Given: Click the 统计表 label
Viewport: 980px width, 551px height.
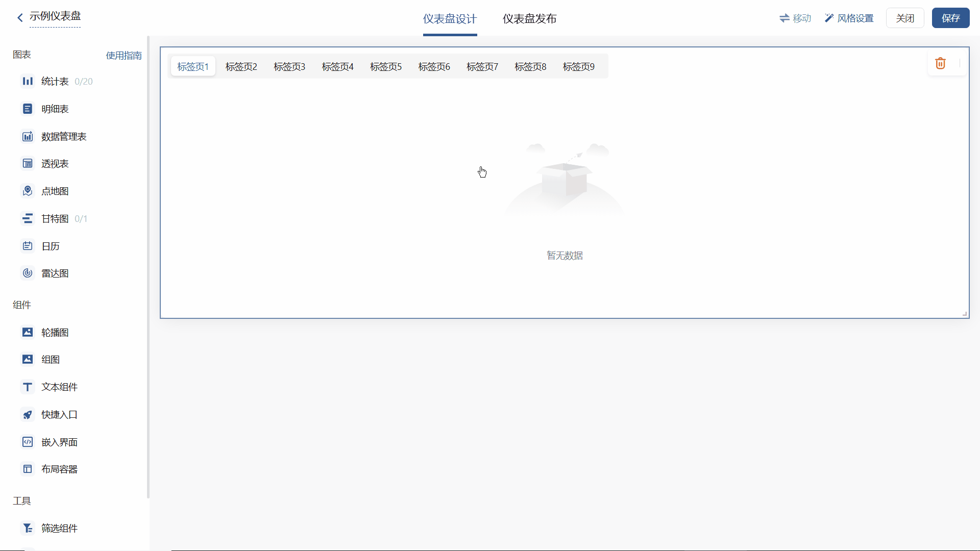Looking at the screenshot, I should (55, 81).
